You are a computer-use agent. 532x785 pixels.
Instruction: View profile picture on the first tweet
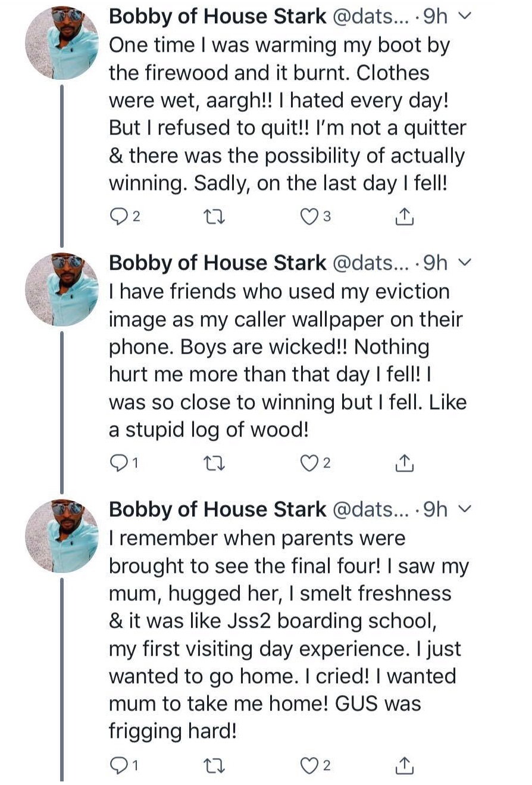click(61, 43)
